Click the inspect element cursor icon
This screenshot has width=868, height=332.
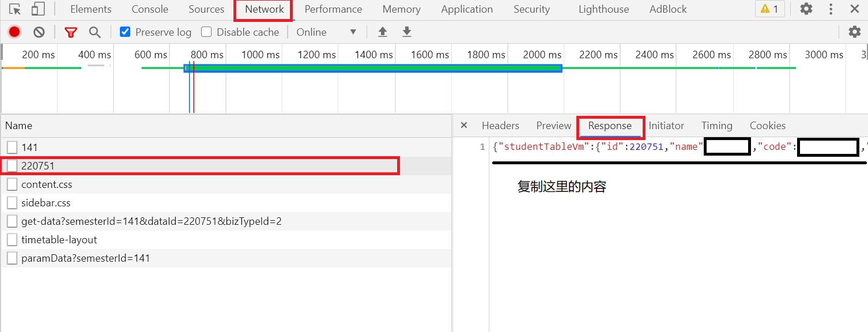(x=14, y=9)
